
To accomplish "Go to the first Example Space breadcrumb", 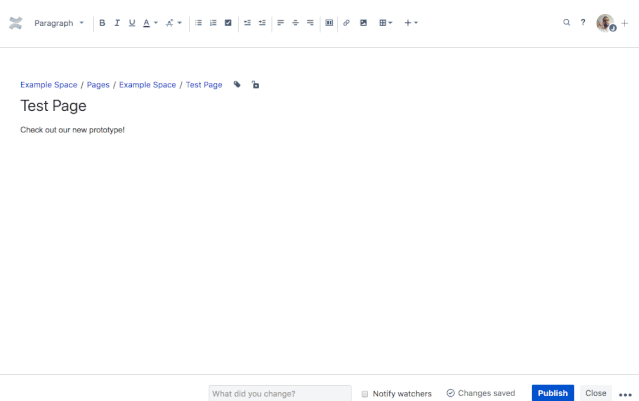I will click(49, 85).
